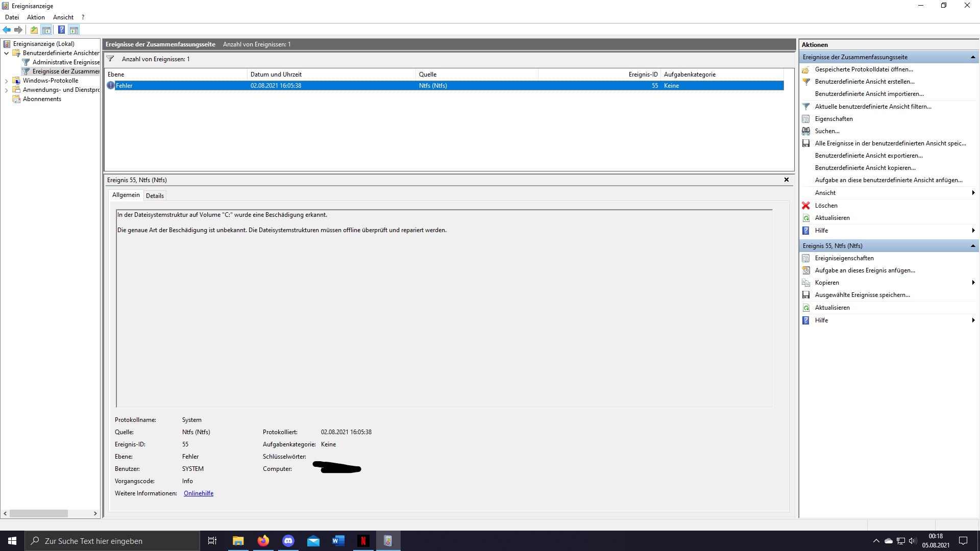Viewport: 980px width, 551px height.
Task: Expand Anwendungs- und Dienstprotokolle
Action: 6,90
